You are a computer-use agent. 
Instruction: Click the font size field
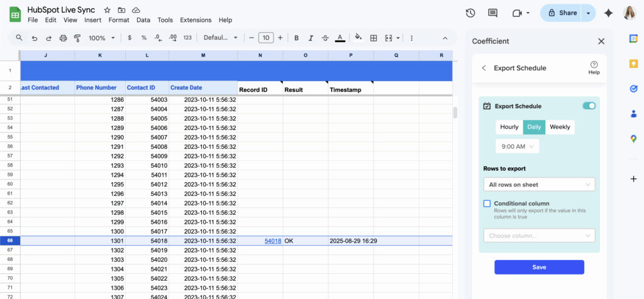coord(266,38)
